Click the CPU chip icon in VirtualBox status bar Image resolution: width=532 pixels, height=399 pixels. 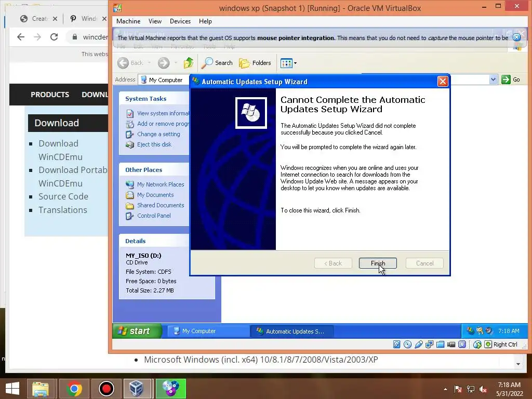pyautogui.click(x=462, y=344)
